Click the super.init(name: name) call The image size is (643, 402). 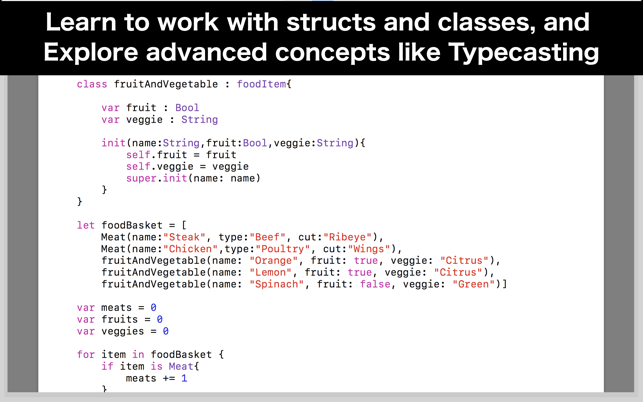[193, 178]
